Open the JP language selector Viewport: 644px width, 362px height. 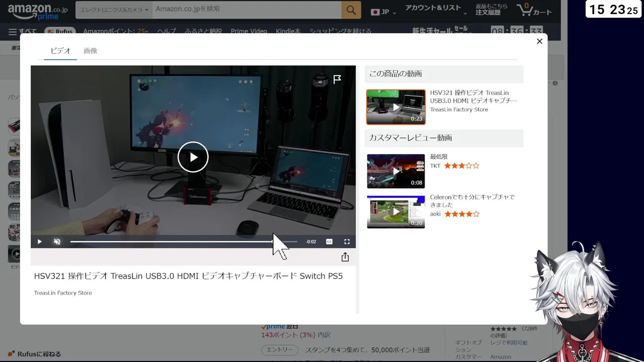click(x=383, y=12)
